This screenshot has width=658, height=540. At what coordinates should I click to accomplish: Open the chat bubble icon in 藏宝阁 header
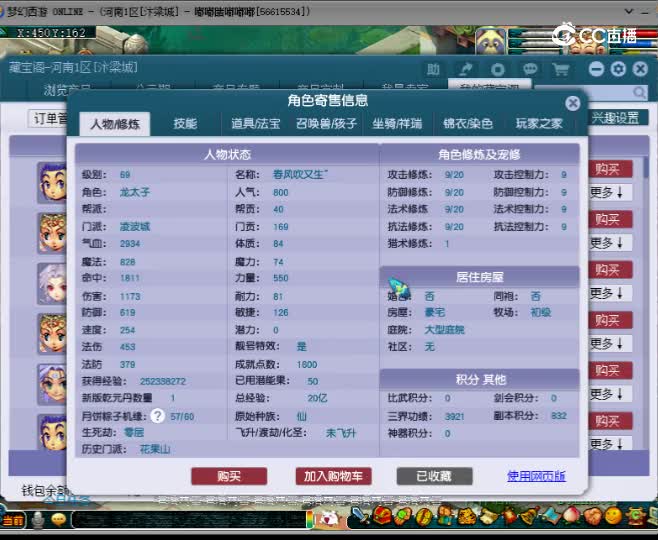pyautogui.click(x=530, y=69)
